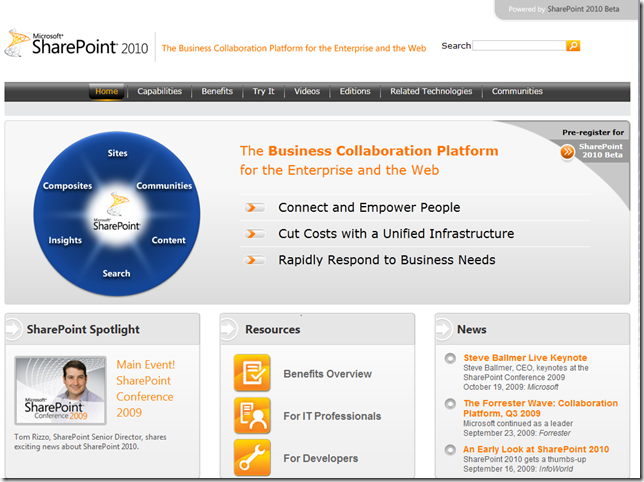Open Connect and Empower People
644x482 pixels.
[x=369, y=208]
